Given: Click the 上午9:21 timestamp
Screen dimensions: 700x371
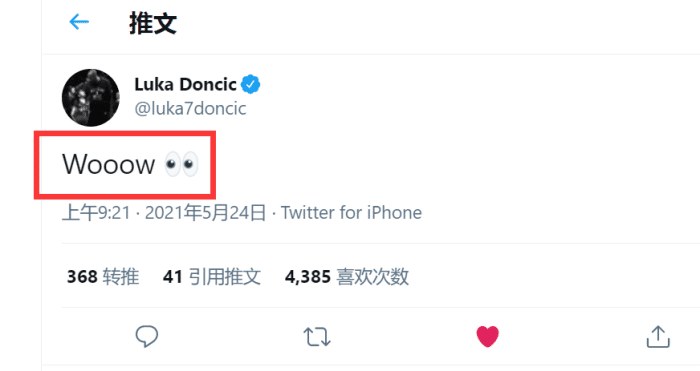Looking at the screenshot, I should tap(96, 213).
